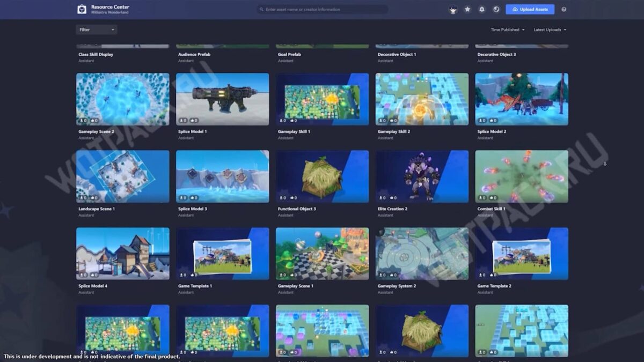Viewport: 644px width, 362px height.
Task: Open the Time Published dropdown
Action: pyautogui.click(x=507, y=29)
